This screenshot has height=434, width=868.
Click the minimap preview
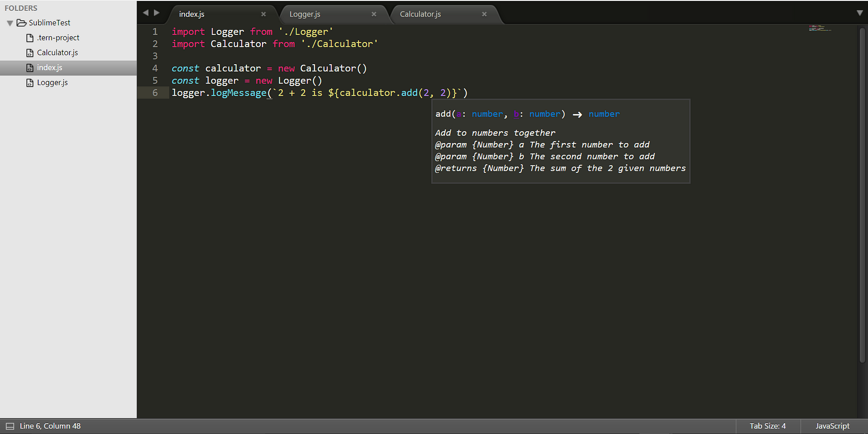pos(820,28)
